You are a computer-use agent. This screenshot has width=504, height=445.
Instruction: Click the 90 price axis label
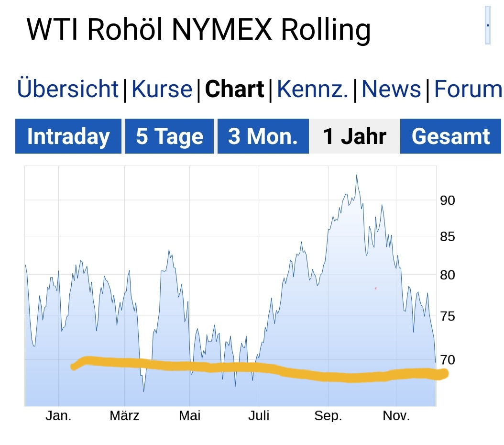(448, 201)
